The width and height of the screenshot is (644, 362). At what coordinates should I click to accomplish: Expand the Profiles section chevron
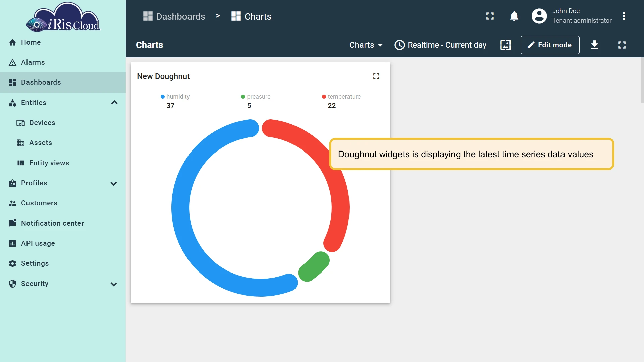114,183
